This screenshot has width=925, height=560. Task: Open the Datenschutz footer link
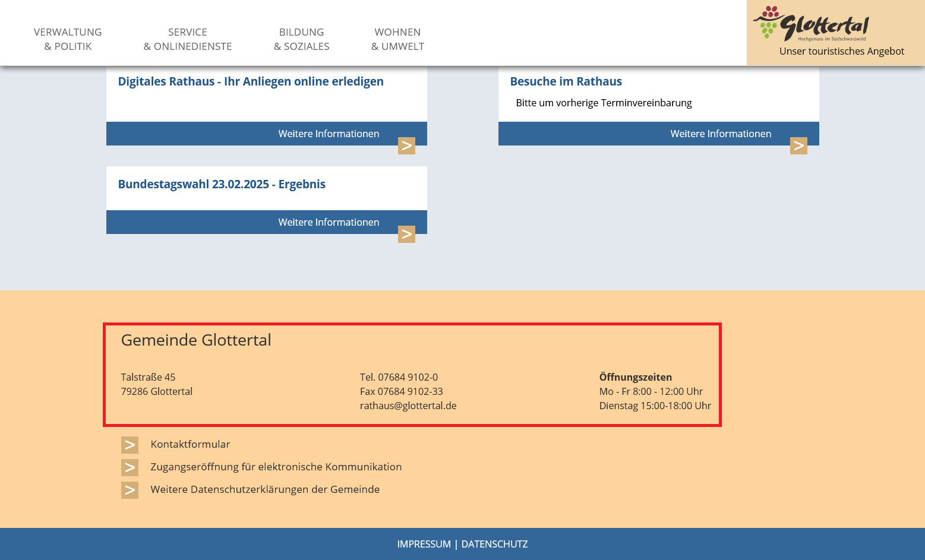(x=494, y=544)
